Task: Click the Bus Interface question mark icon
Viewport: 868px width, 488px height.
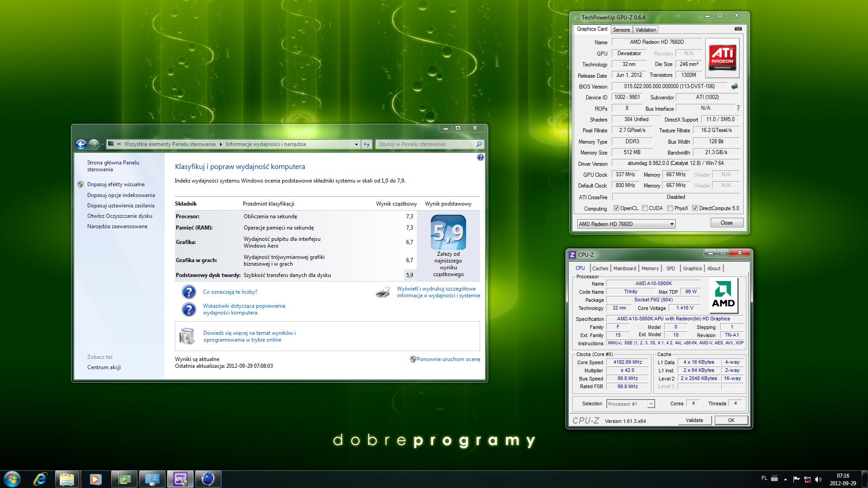Action: 738,108
